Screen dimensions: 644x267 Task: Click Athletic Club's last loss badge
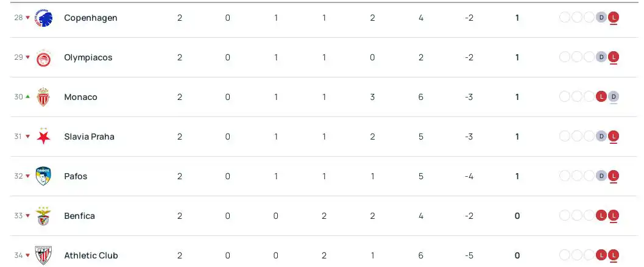pos(614,255)
